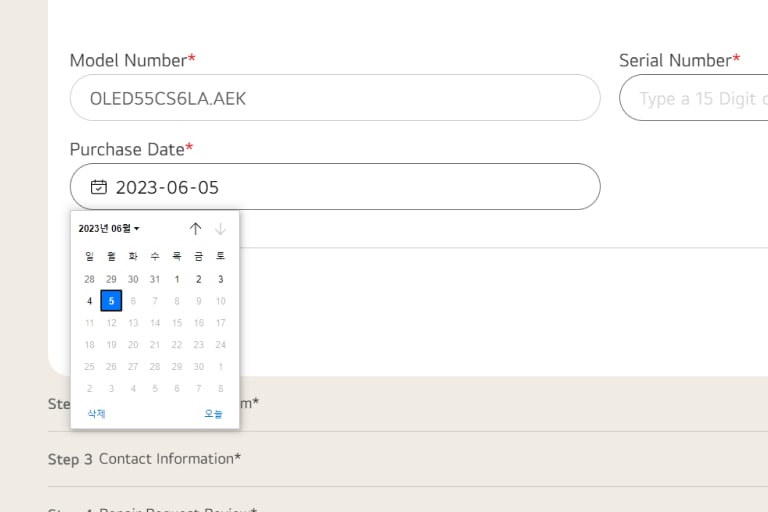Screen dimensions: 768x512
Task: Select highlighted date 5 in calendar
Action: pyautogui.click(x=111, y=301)
